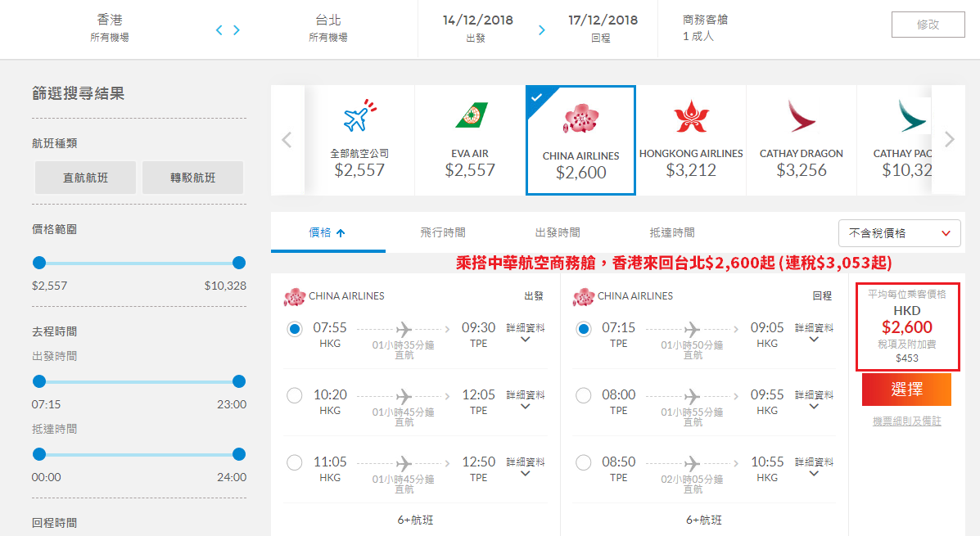Expand 詳細資料 for 07:55 outbound flight
The height and width of the screenshot is (536, 980).
click(526, 333)
